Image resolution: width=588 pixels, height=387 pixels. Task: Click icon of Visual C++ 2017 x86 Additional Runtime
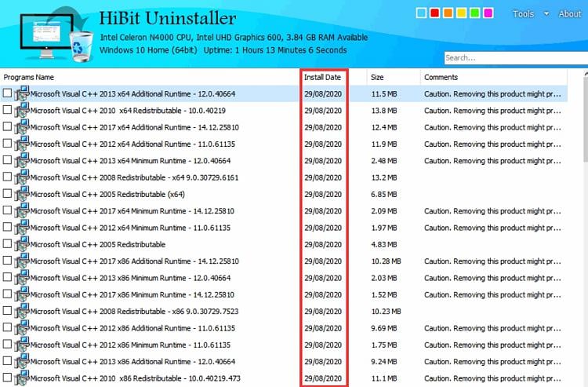22,261
